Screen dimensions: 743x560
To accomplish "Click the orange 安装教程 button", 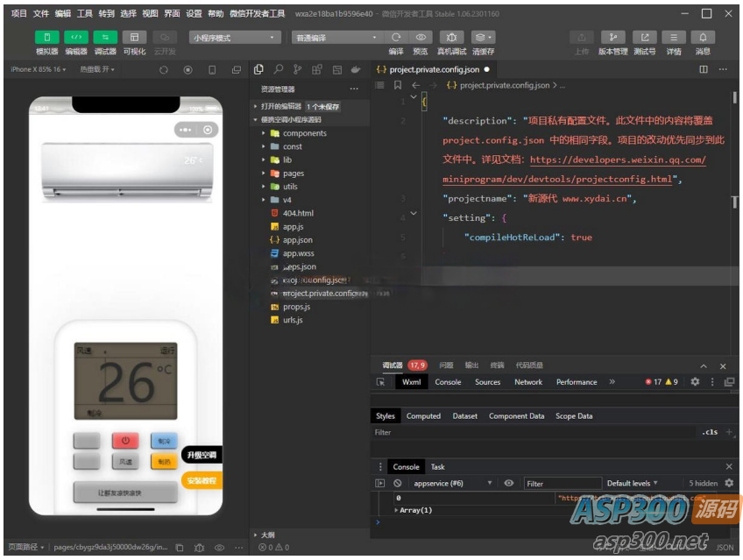I will pos(202,480).
